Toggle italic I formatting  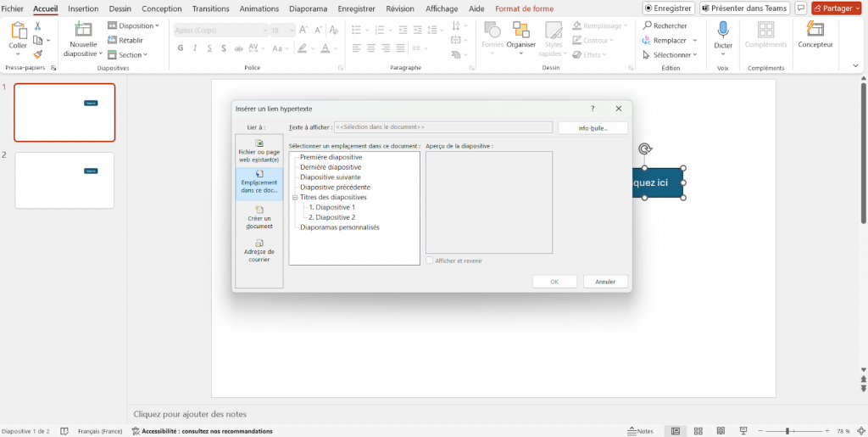pos(195,48)
